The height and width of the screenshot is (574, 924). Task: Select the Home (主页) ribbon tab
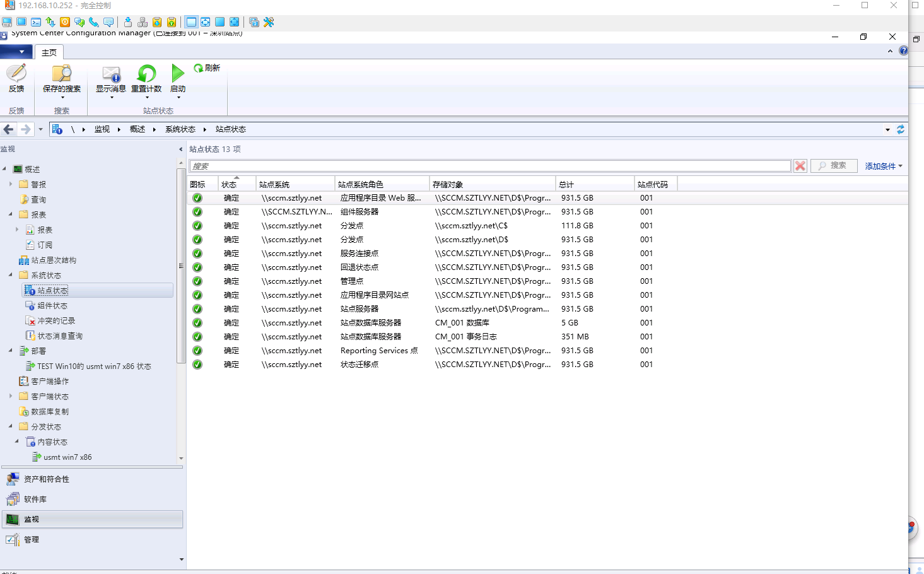(x=49, y=52)
